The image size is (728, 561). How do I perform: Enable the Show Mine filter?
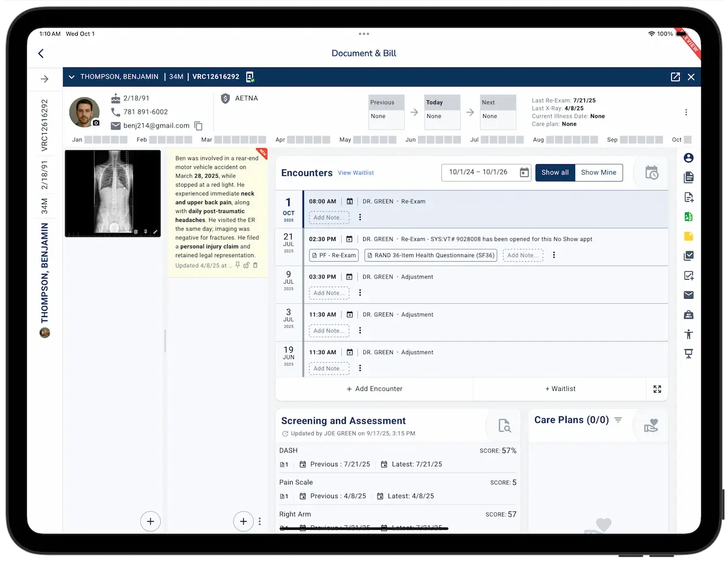coord(599,172)
